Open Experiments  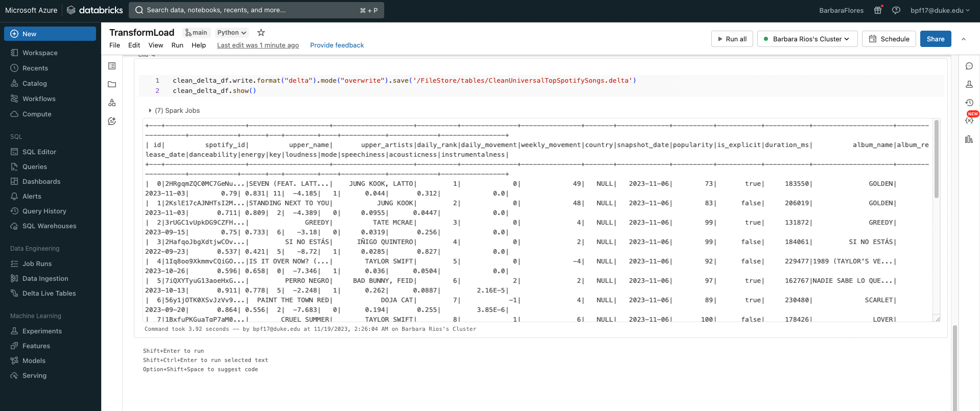42,331
